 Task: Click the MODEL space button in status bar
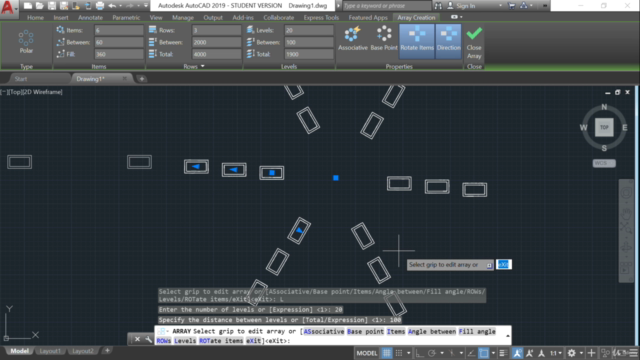367,353
